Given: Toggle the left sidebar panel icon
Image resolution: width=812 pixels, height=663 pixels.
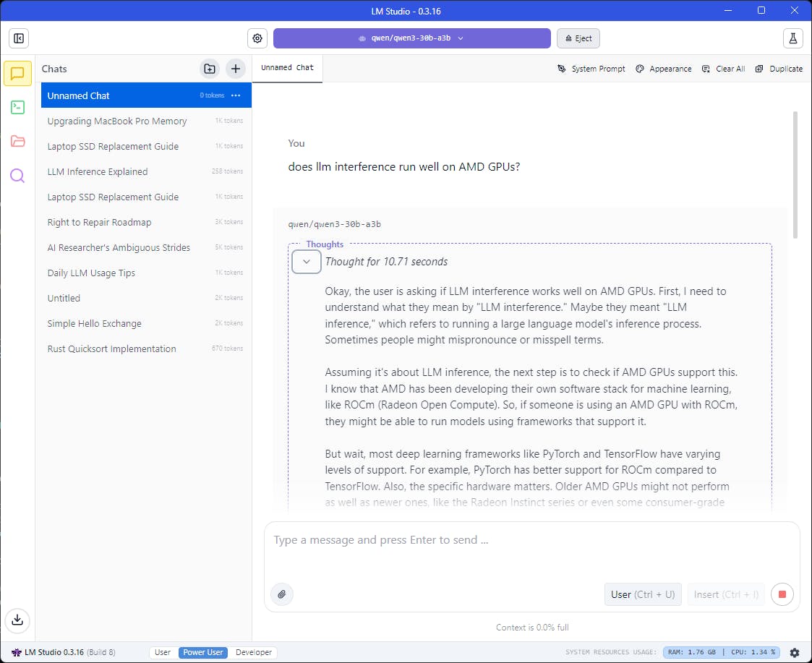Looking at the screenshot, I should [x=19, y=38].
